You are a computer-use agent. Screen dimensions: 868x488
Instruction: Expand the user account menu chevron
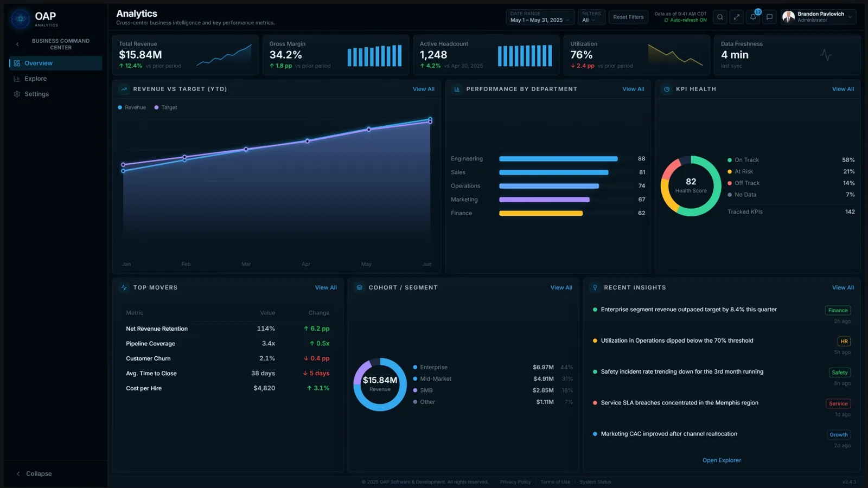tap(850, 17)
